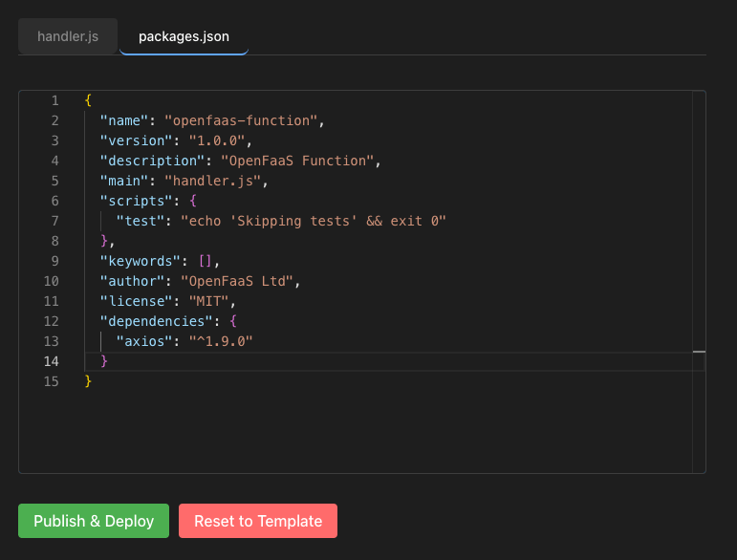737x560 pixels.
Task: Click the "dependencies" key
Action: tap(157, 321)
